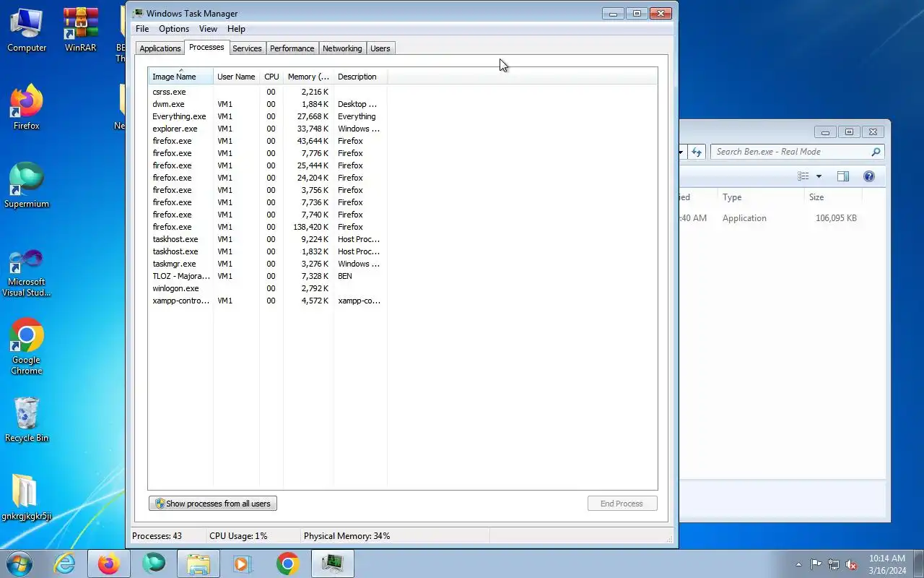Open the address bar history dropdown in Explorer
This screenshot has height=578, width=924.
tap(681, 152)
